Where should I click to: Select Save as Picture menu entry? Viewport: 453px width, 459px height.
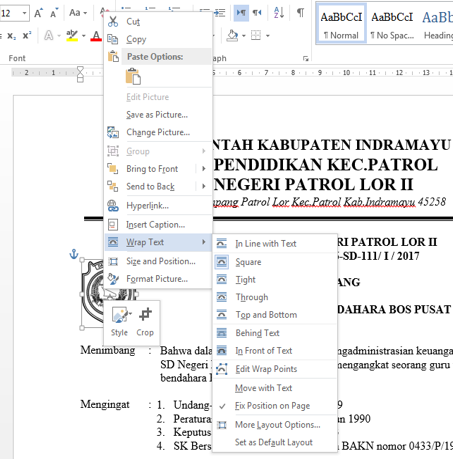tap(157, 115)
